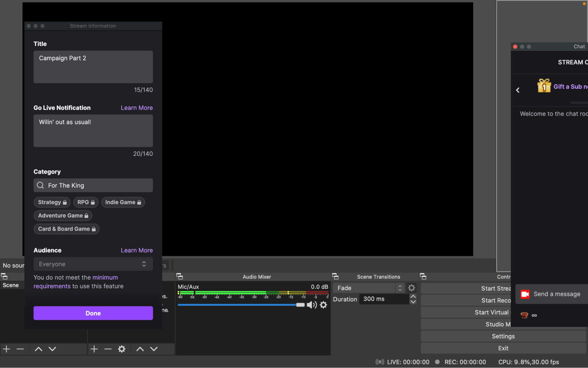Viewport: 588px width, 368px height.
Task: Click the Done button to save stream info
Action: point(93,313)
